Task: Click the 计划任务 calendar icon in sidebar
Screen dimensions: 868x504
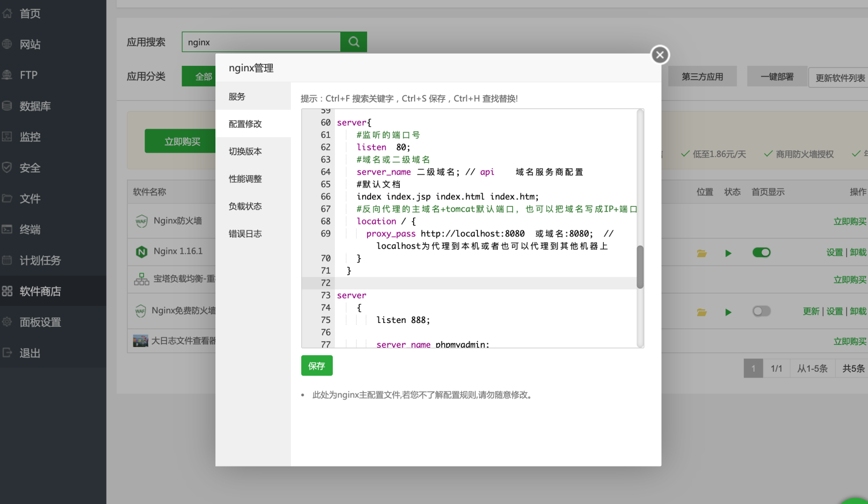Action: (7, 260)
